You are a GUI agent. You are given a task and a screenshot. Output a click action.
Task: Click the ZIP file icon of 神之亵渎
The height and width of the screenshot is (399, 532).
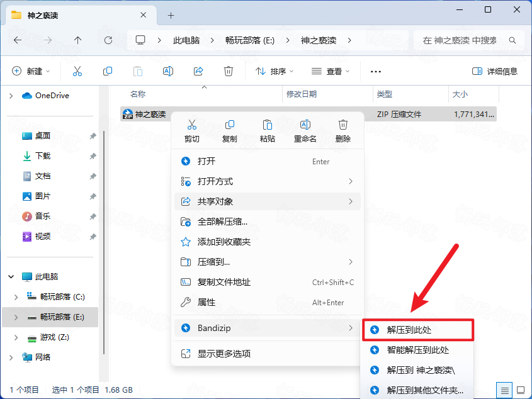click(128, 114)
